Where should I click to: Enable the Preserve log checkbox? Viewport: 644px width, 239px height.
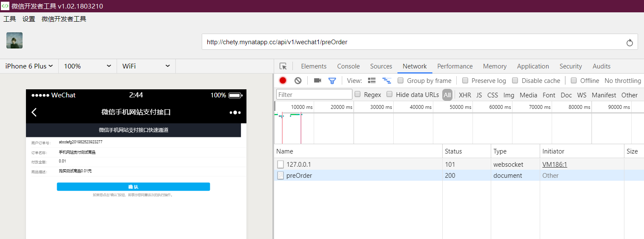(465, 80)
